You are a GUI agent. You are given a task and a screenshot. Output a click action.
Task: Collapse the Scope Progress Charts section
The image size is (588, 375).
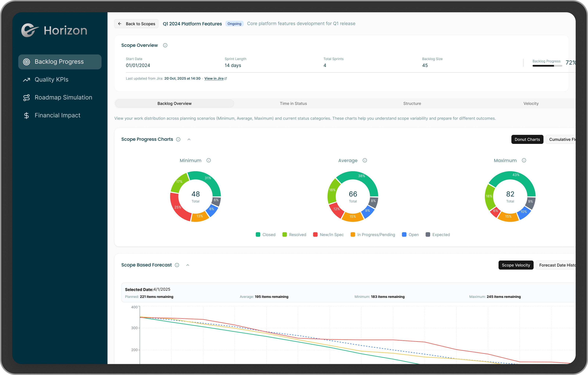click(x=189, y=139)
